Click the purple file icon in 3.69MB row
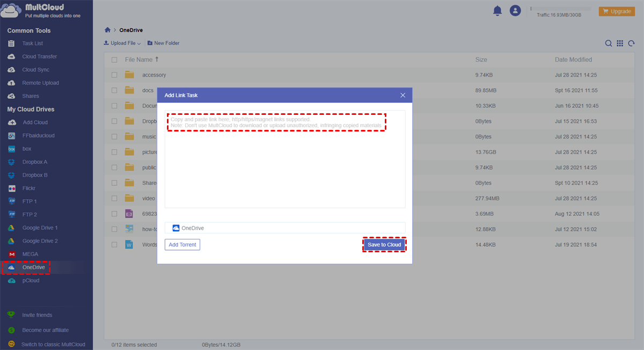This screenshot has width=644, height=350. (129, 214)
